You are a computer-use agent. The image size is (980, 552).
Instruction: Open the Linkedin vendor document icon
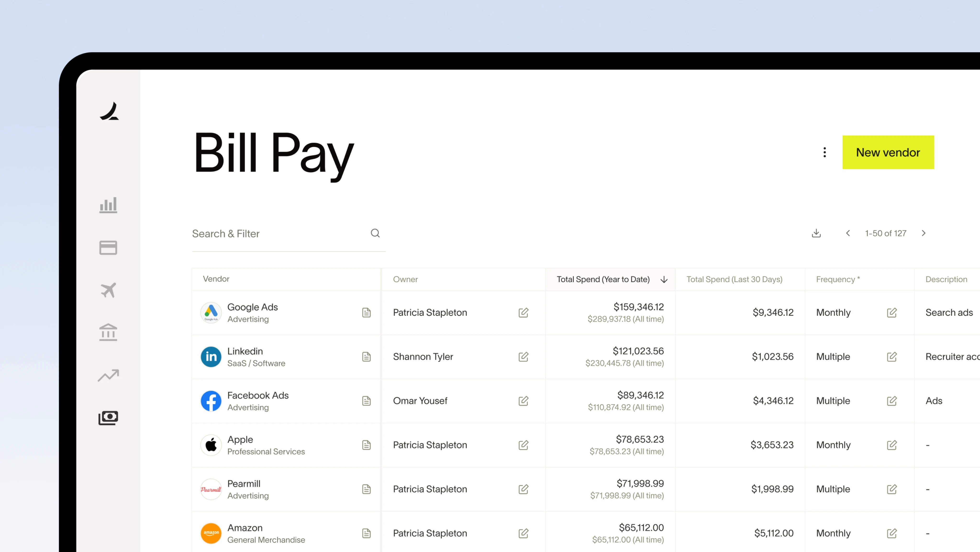pos(366,357)
